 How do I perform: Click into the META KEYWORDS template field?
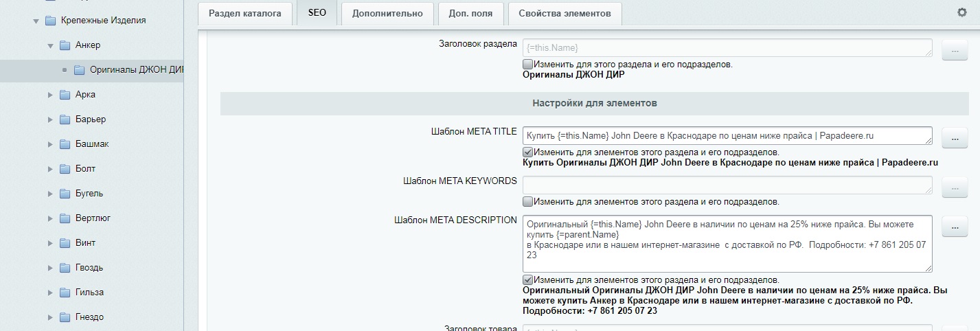(x=727, y=185)
